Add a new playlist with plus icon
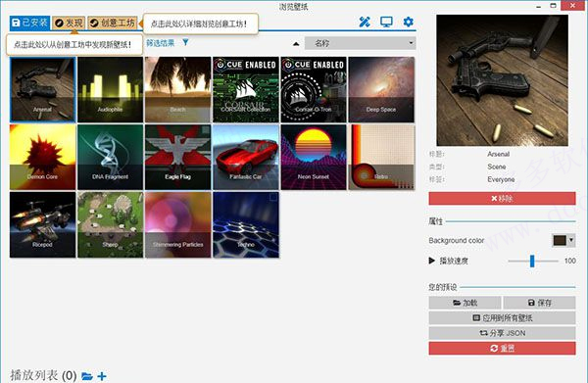 coord(102,376)
